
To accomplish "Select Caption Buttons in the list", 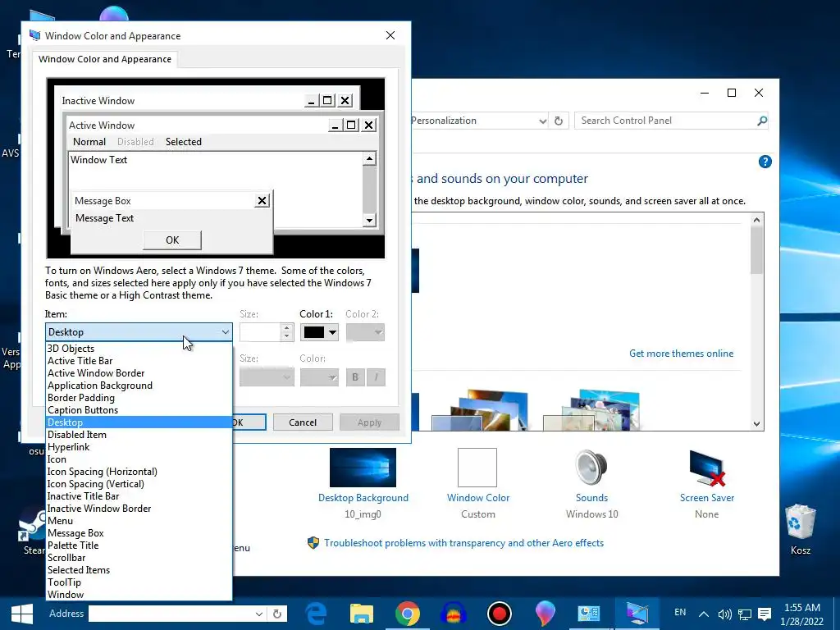I will tap(139, 410).
